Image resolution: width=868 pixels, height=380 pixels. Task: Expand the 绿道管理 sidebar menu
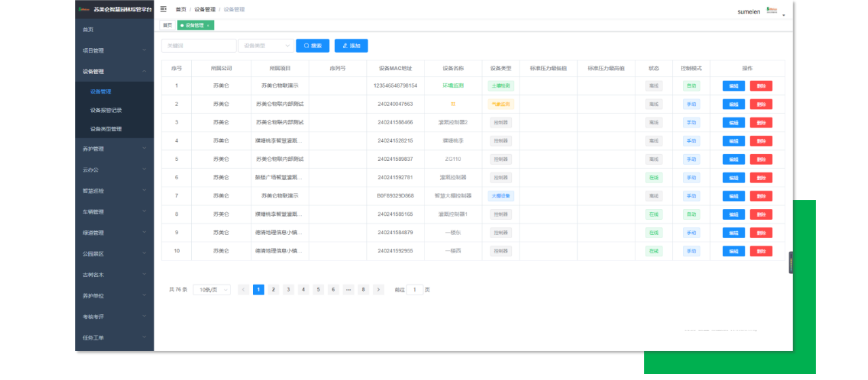(114, 233)
